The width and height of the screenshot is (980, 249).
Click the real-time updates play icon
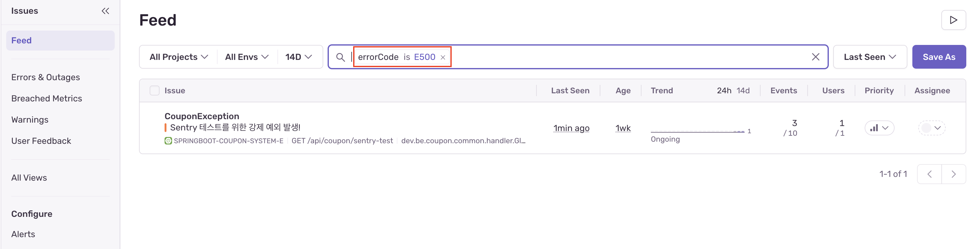(953, 20)
